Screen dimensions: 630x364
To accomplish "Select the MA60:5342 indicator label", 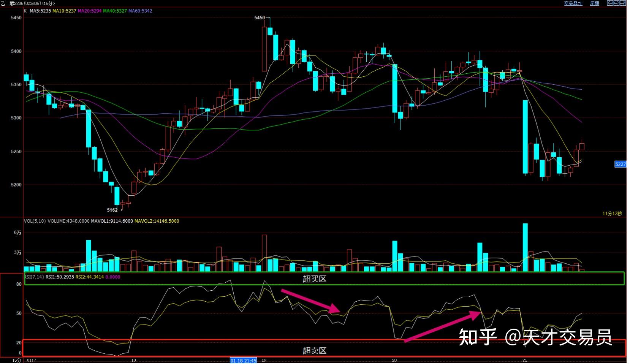I will click(x=140, y=11).
